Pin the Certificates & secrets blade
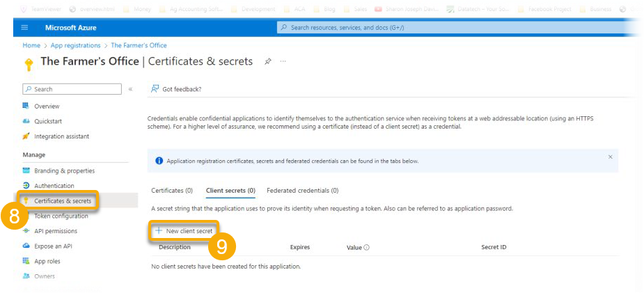The height and width of the screenshot is (293, 644). (x=268, y=61)
